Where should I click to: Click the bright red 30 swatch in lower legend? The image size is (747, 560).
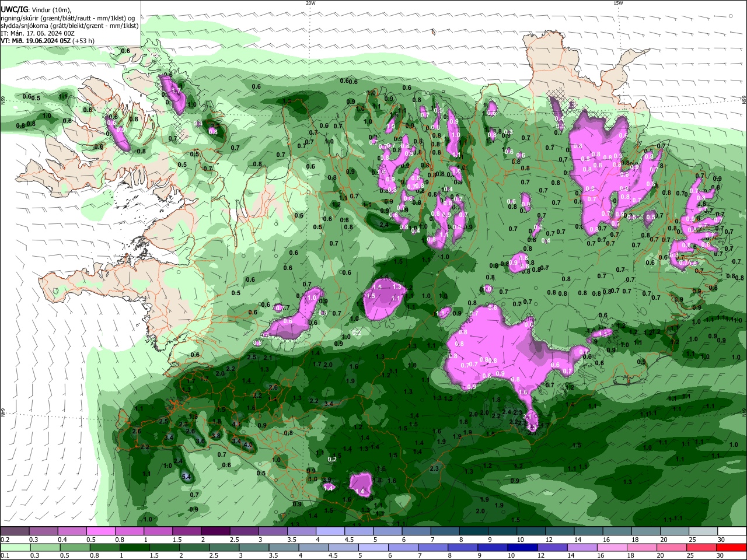[x=732, y=548]
